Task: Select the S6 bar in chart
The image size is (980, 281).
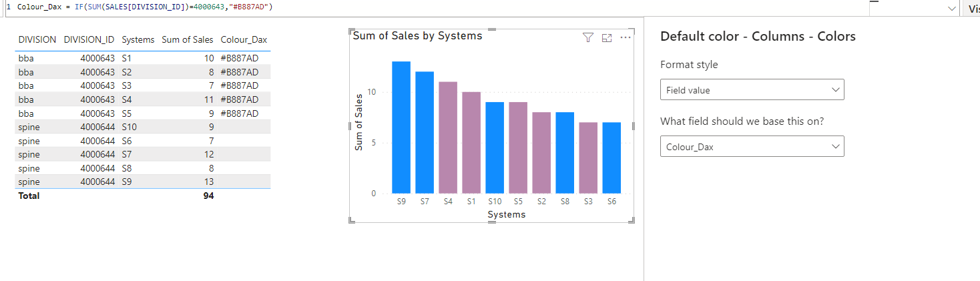Action: 611,158
